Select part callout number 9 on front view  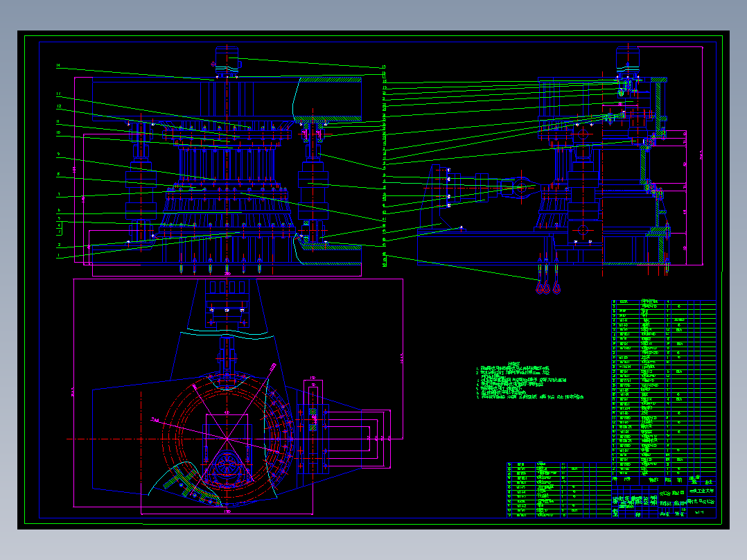58,154
